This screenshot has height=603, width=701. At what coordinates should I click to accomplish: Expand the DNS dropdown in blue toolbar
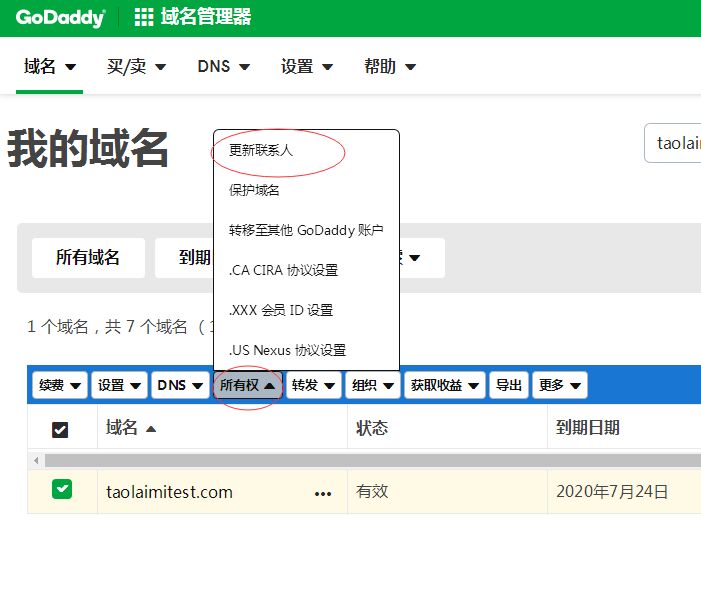pyautogui.click(x=181, y=385)
